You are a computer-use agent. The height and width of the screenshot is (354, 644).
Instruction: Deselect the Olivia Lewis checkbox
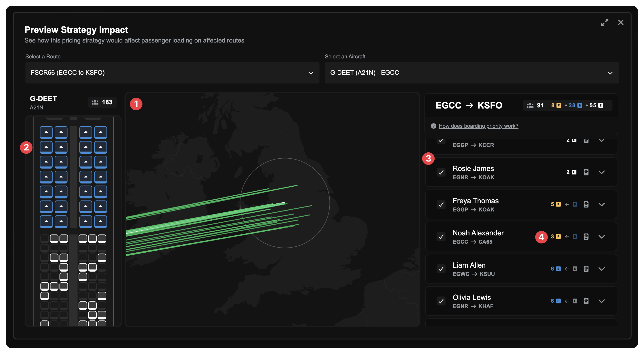[441, 301]
